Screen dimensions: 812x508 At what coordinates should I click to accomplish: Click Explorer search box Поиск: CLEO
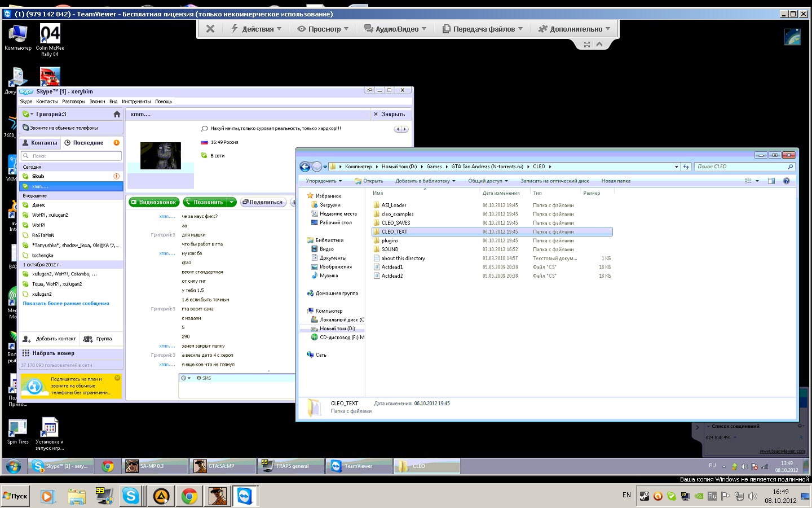[x=745, y=167]
